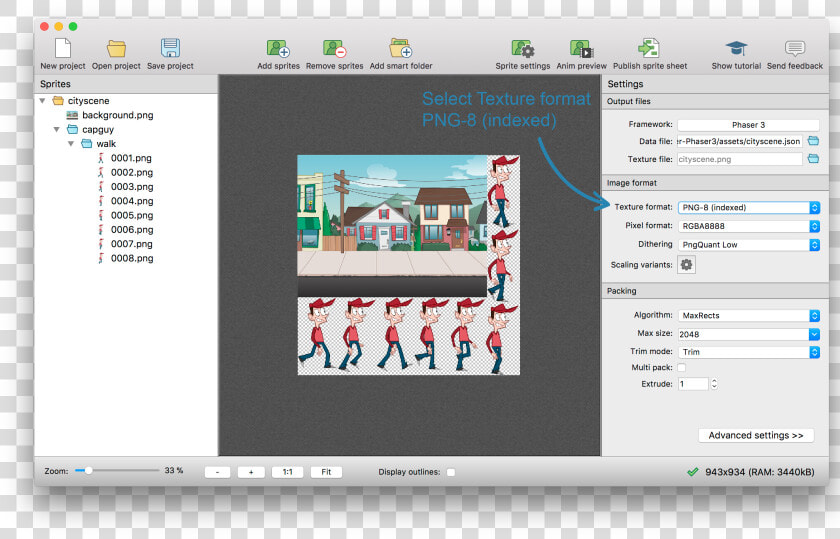The width and height of the screenshot is (840, 539).
Task: Select the walk folder
Action: click(x=106, y=144)
